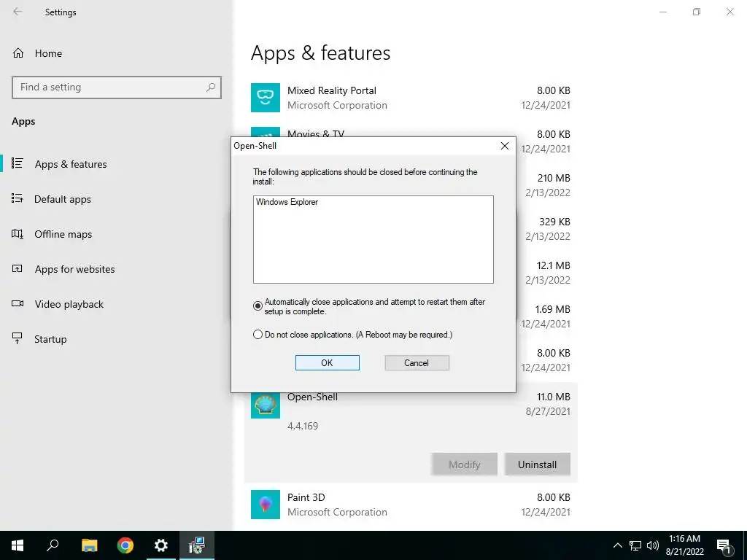Click Offline maps map icon
The image size is (747, 560).
click(x=18, y=234)
